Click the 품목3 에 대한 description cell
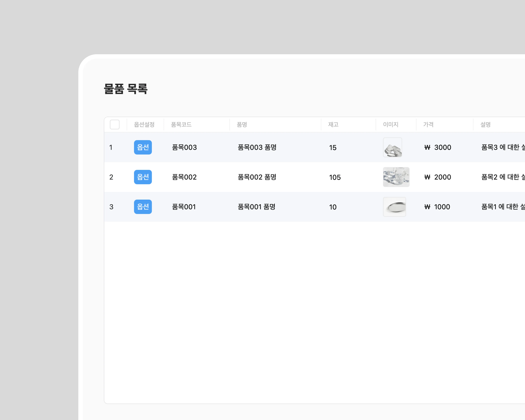The width and height of the screenshot is (525, 420). 503,147
